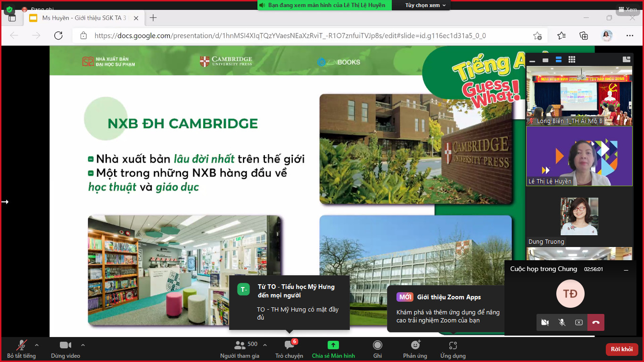Open the Phản ứng reactions menu
Screen dimensions: 644x362
[415, 346]
